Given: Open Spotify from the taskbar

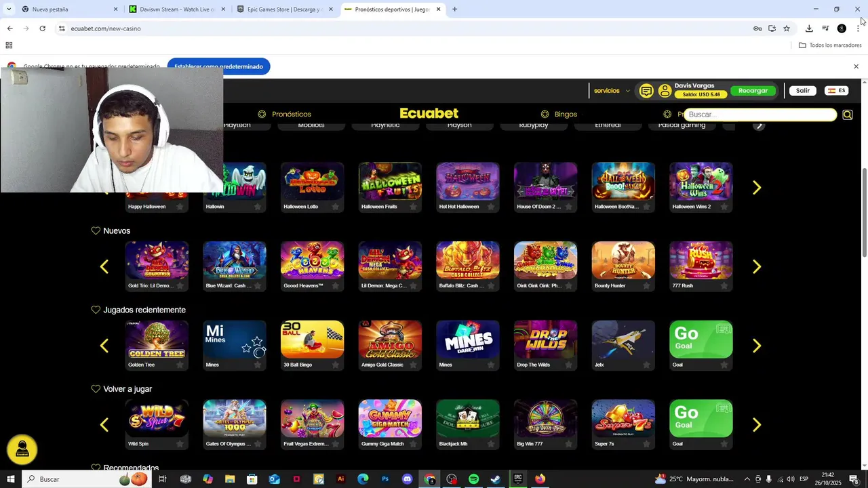Looking at the screenshot, I should [473, 479].
